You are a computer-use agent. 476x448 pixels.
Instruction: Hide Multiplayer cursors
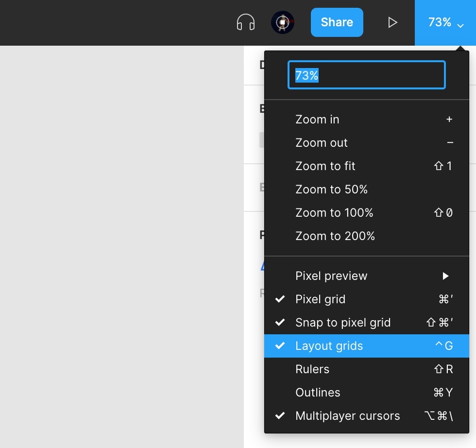point(348,416)
